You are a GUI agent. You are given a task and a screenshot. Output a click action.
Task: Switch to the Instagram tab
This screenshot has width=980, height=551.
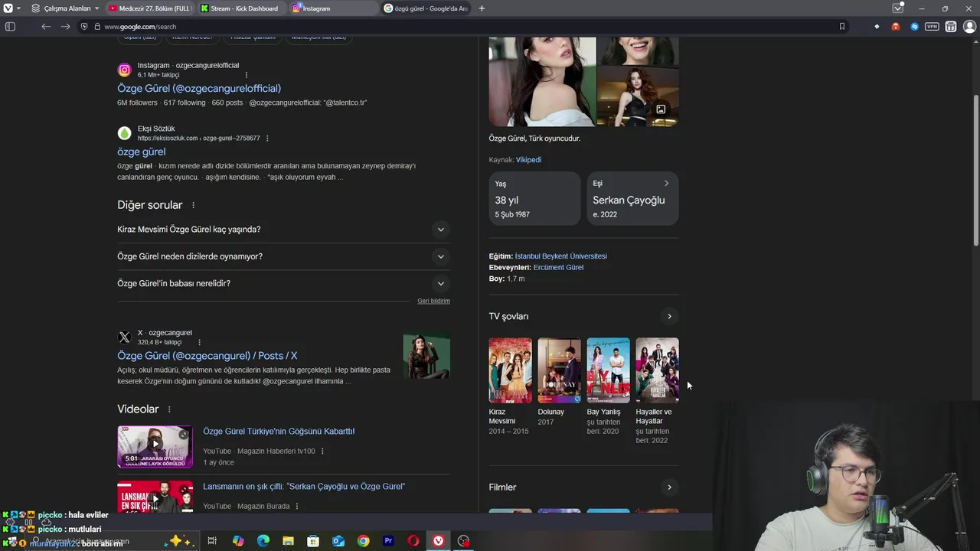(334, 8)
